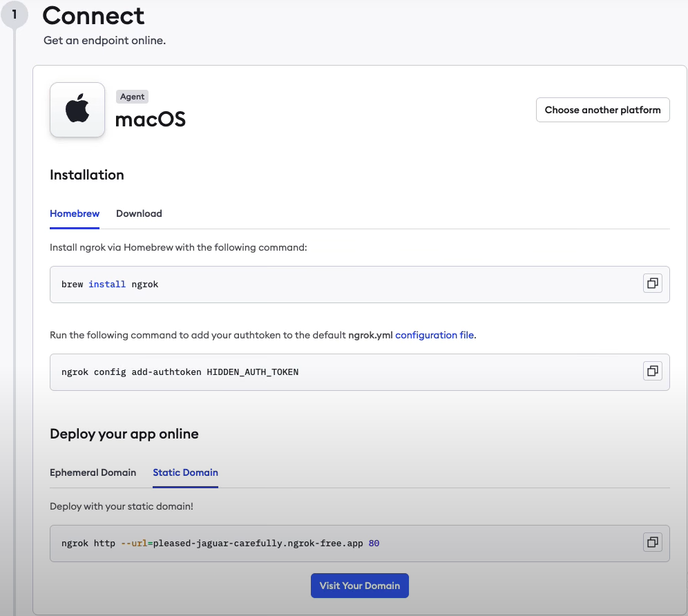Select the Ephemeral Domain tab
The width and height of the screenshot is (688, 616).
pos(93,472)
